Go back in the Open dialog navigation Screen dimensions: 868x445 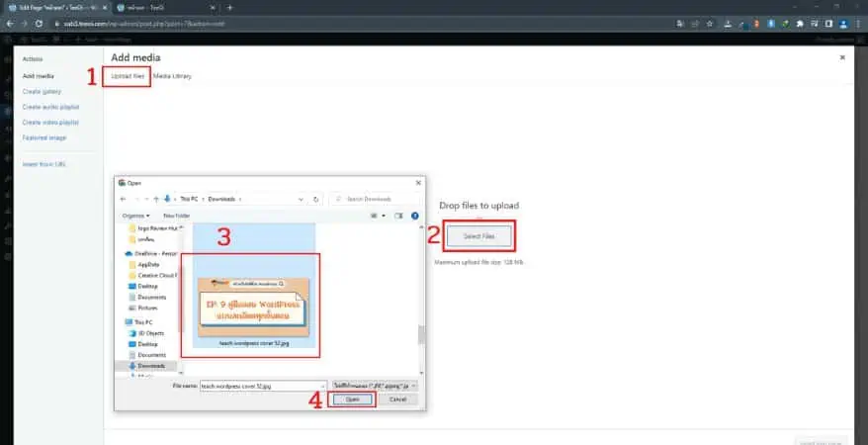[123, 199]
